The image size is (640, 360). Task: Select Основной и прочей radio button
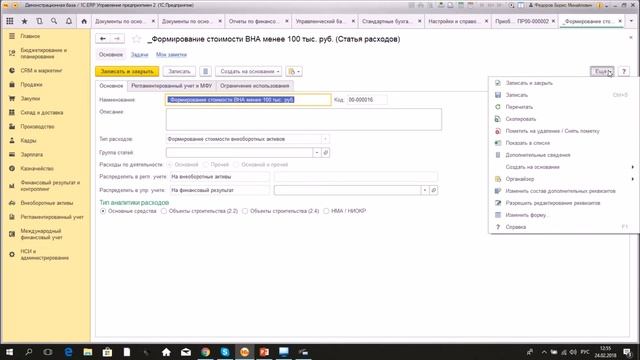pyautogui.click(x=236, y=164)
